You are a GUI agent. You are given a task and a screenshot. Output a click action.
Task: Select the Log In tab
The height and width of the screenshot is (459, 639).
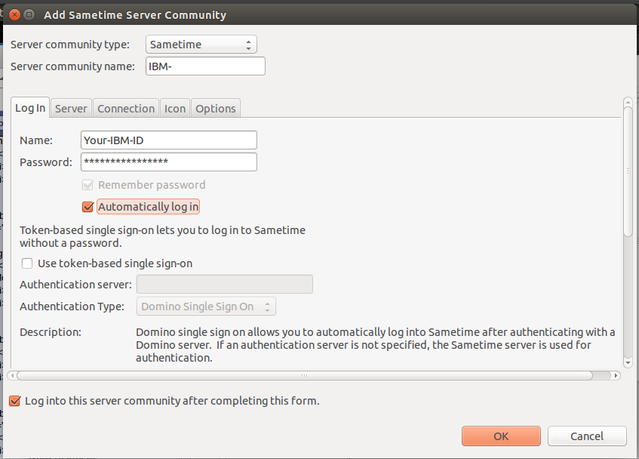pyautogui.click(x=30, y=108)
